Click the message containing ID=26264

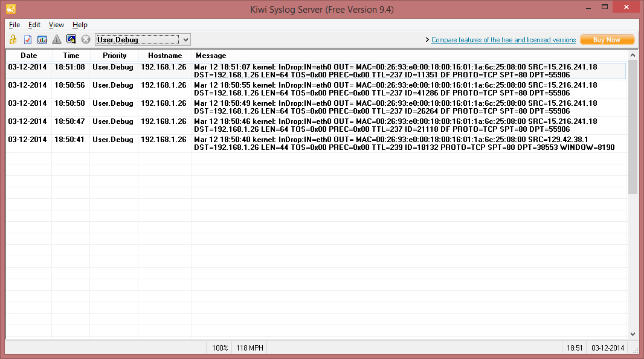tap(396, 107)
